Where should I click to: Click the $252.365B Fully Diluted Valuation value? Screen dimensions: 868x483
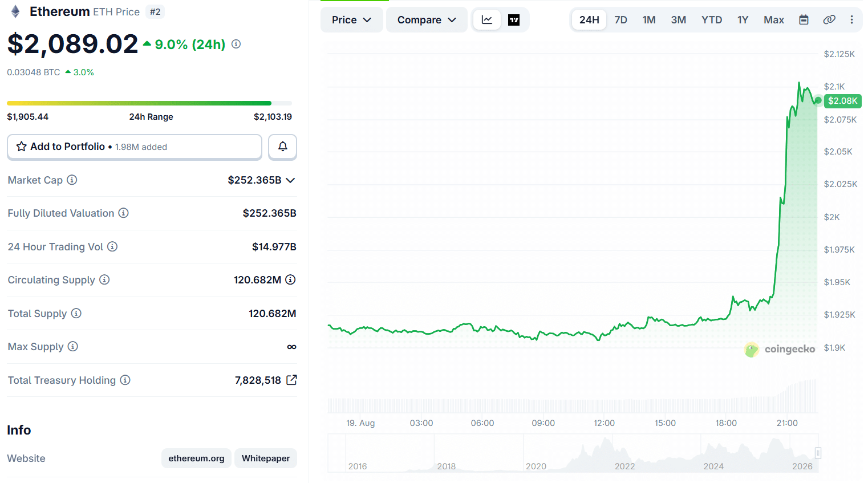(x=269, y=213)
